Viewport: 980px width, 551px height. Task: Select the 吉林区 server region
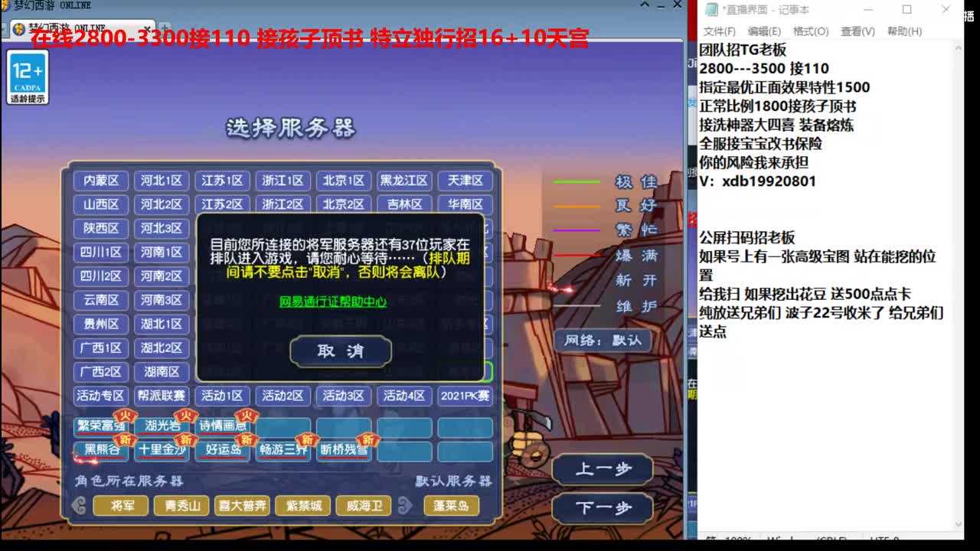point(404,204)
